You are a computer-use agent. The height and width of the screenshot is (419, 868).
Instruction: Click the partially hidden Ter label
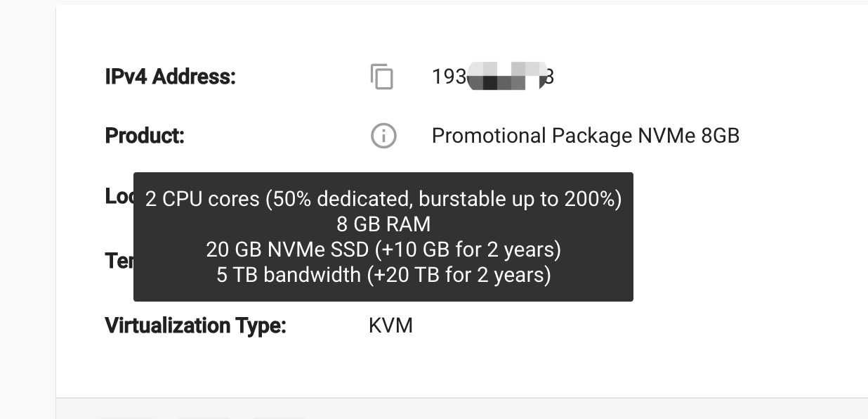(x=119, y=261)
